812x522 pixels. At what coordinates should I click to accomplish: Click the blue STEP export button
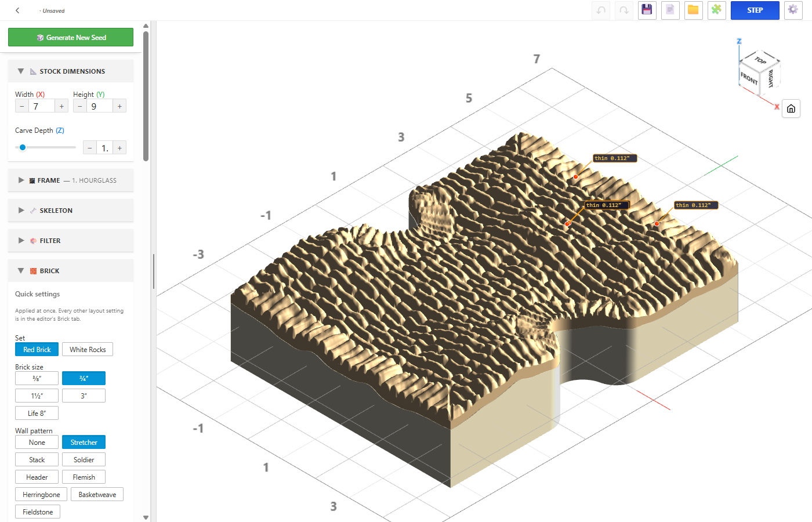point(755,10)
